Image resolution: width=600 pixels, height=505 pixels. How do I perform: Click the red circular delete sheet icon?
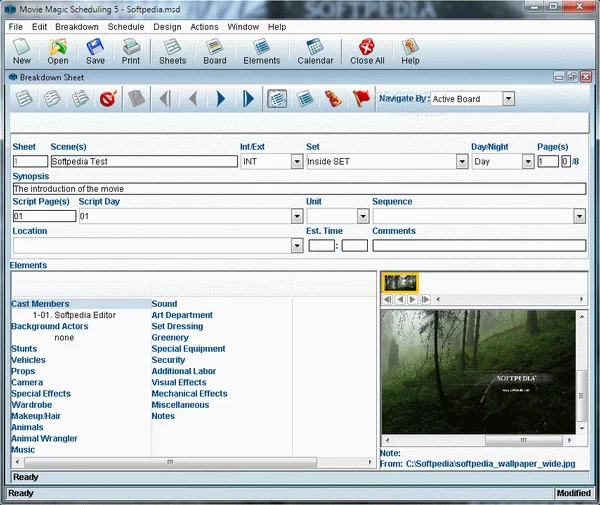[x=108, y=99]
